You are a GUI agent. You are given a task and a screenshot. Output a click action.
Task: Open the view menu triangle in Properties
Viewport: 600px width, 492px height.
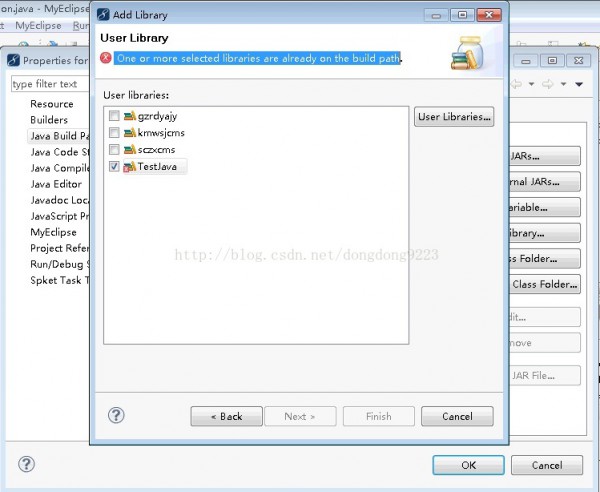(579, 84)
